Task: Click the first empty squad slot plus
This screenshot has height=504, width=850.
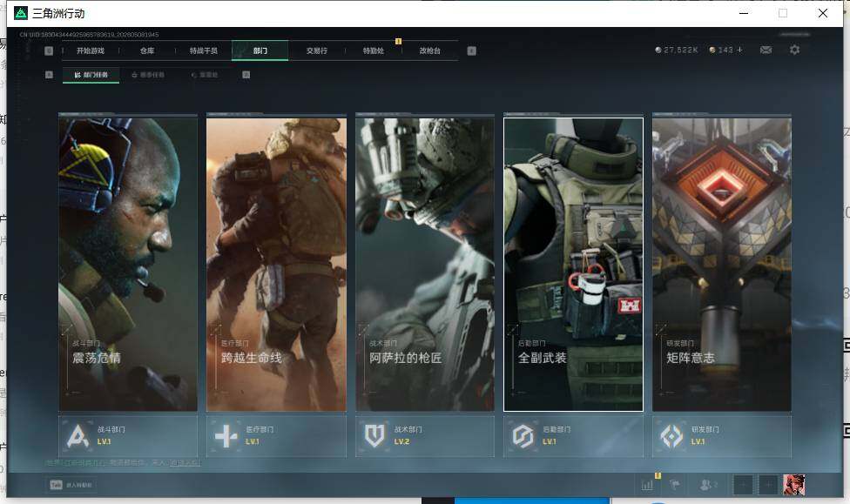Action: 743,485
